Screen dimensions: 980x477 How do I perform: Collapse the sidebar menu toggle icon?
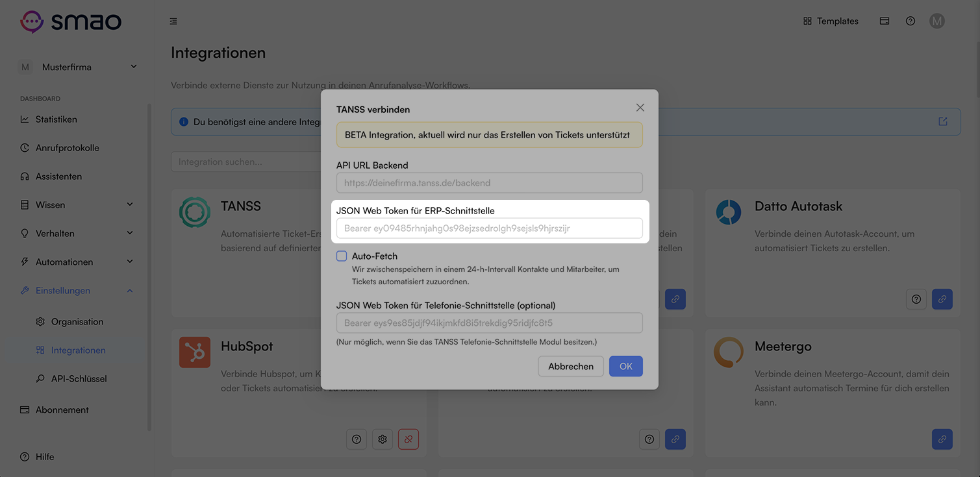click(173, 21)
